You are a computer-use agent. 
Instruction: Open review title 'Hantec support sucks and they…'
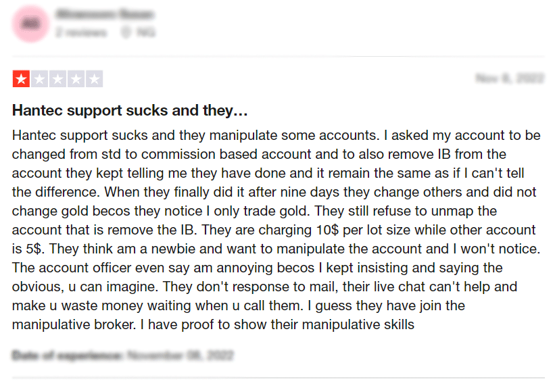click(x=130, y=110)
